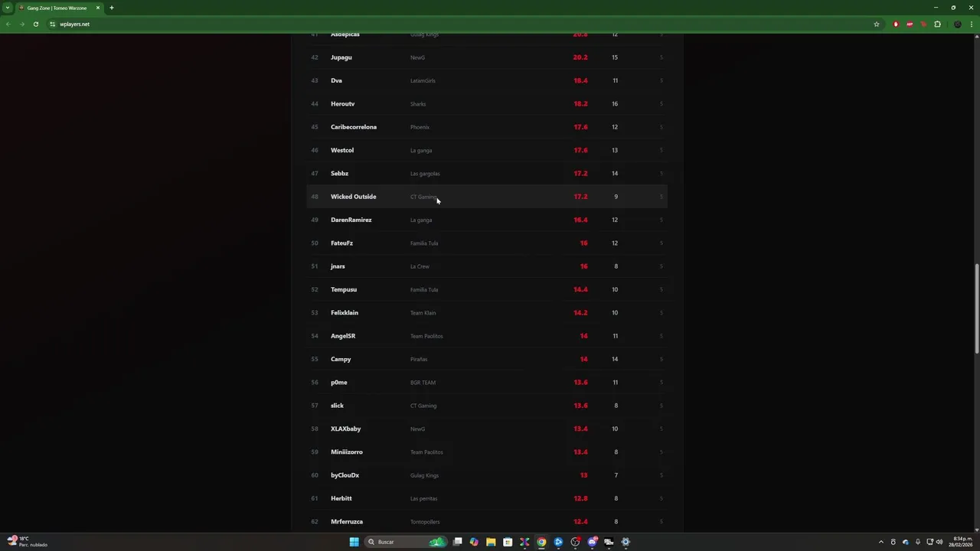Open Discord from the taskbar

[592, 542]
